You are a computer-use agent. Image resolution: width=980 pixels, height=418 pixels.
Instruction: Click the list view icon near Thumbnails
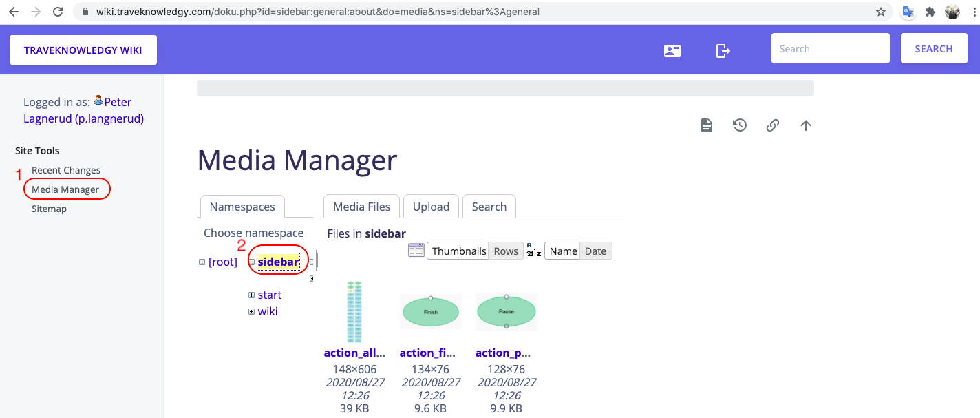(x=416, y=250)
